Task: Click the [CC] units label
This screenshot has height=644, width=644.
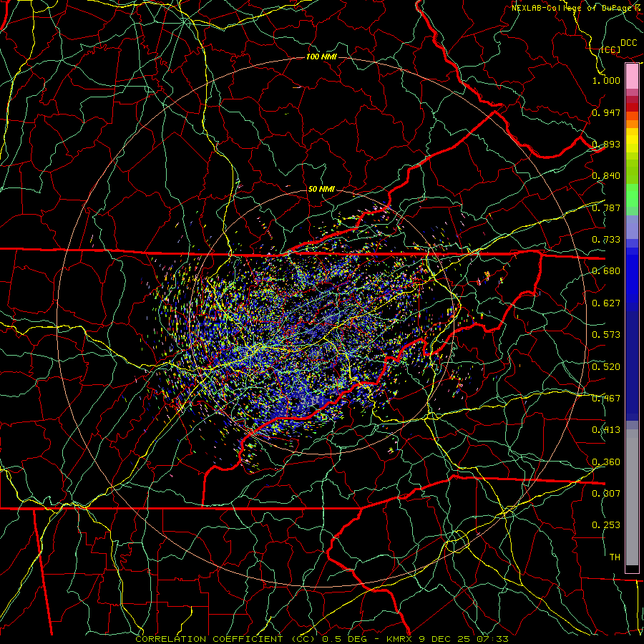Action: 610,49
